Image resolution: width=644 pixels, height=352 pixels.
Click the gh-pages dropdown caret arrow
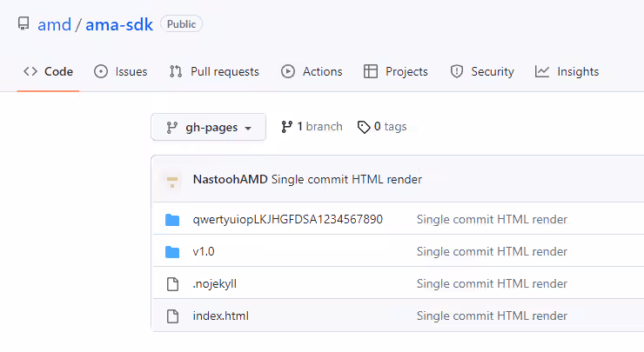[248, 129]
